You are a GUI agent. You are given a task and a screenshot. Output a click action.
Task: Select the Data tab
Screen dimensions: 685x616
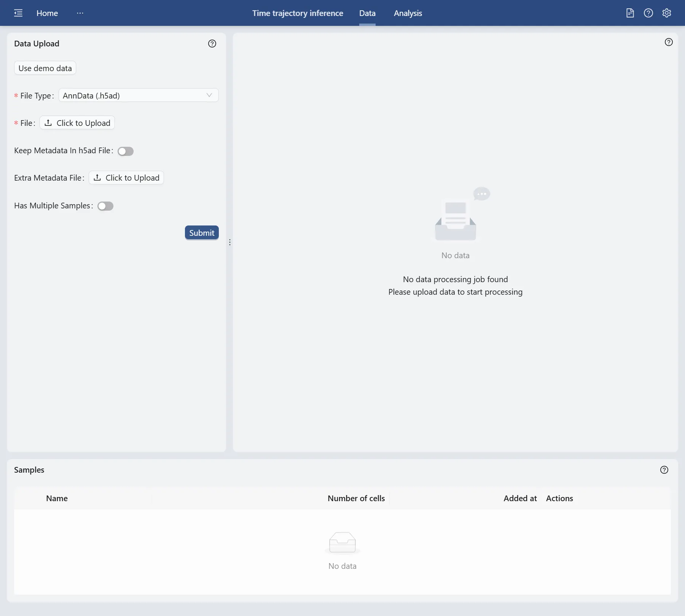[367, 13]
